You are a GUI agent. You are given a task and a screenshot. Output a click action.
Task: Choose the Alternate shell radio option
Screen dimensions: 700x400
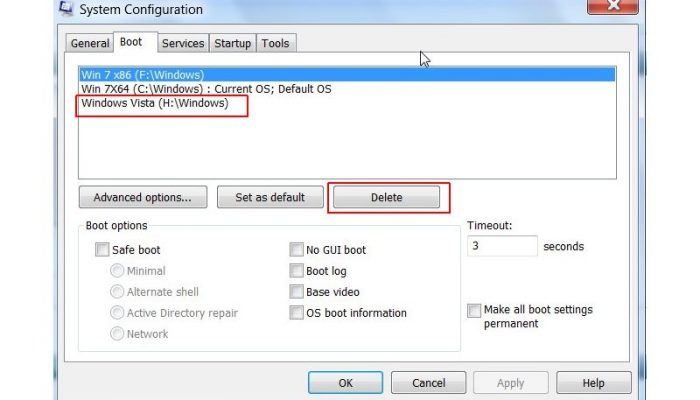click(117, 292)
